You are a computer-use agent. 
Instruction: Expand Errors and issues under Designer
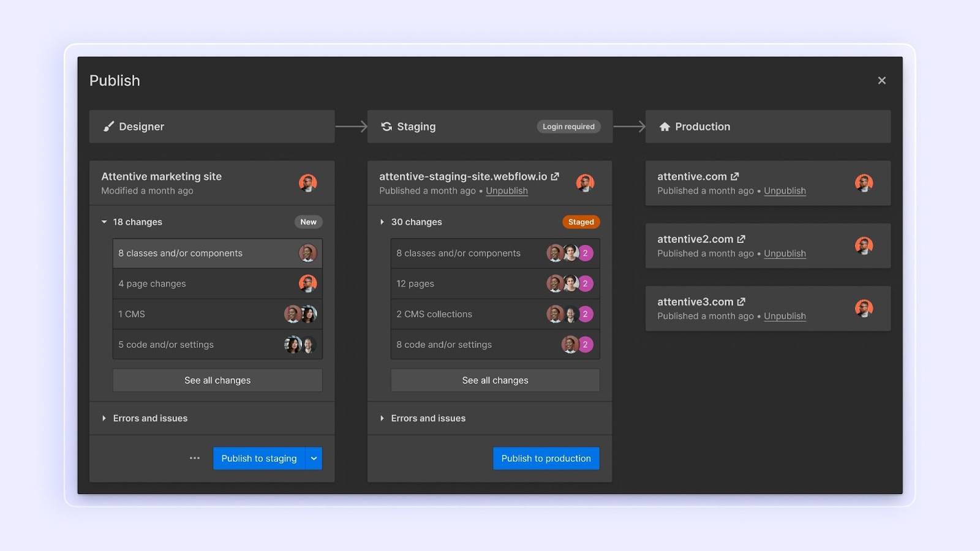pos(104,418)
